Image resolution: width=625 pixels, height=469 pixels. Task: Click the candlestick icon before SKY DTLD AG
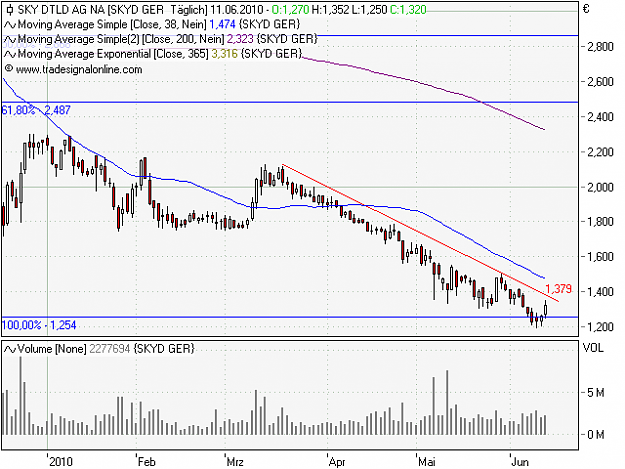[x=10, y=9]
